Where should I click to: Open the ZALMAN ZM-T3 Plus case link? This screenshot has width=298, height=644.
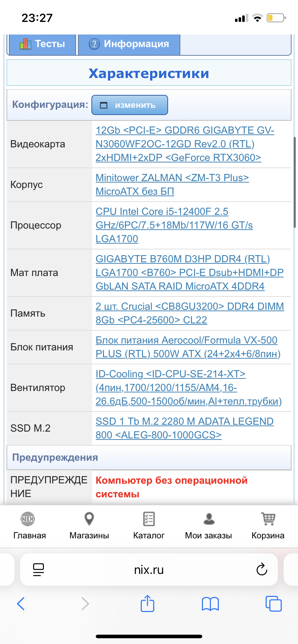pos(172,184)
